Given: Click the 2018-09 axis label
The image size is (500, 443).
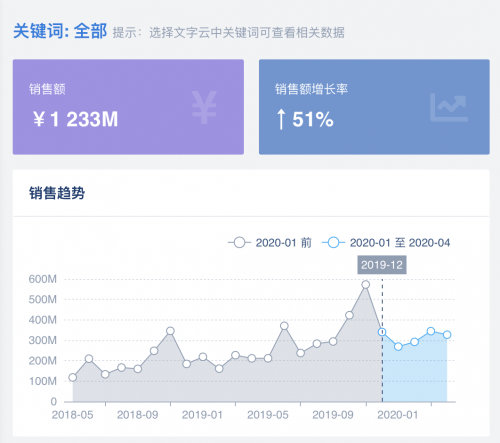Looking at the screenshot, I should coord(137,415).
